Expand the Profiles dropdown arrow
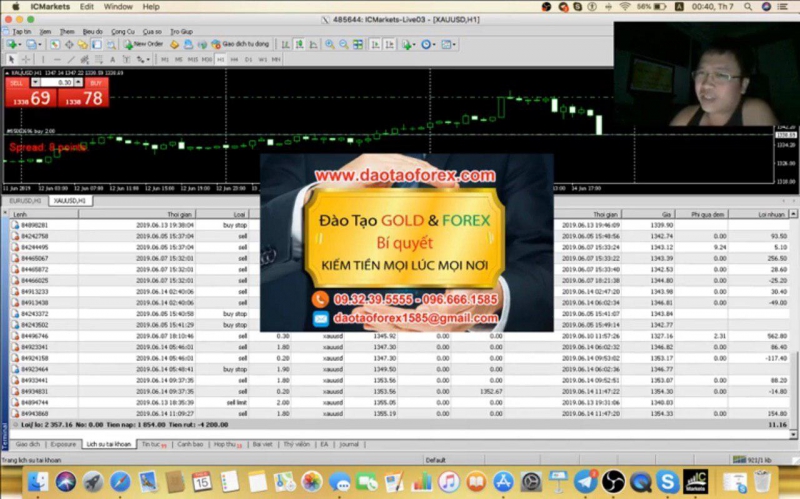 pyautogui.click(x=40, y=44)
